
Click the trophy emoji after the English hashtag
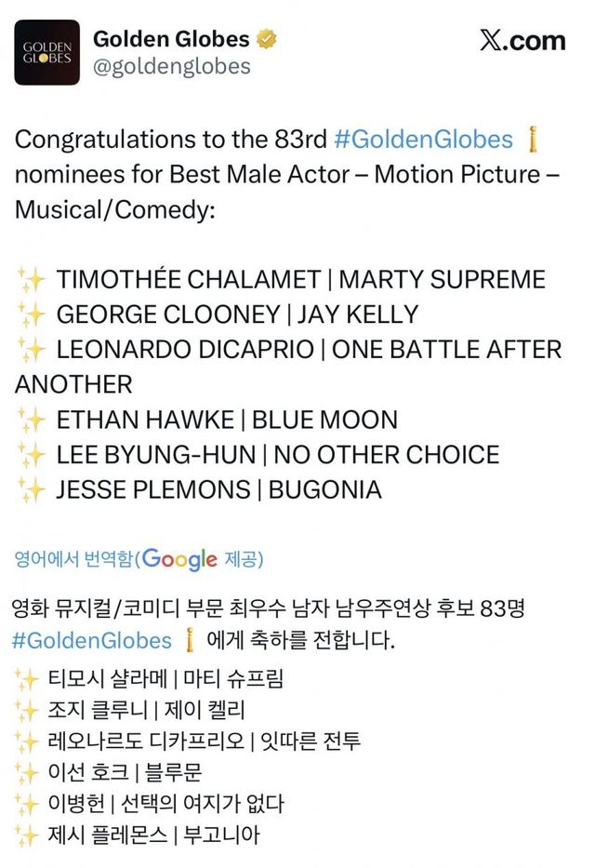[x=533, y=140]
